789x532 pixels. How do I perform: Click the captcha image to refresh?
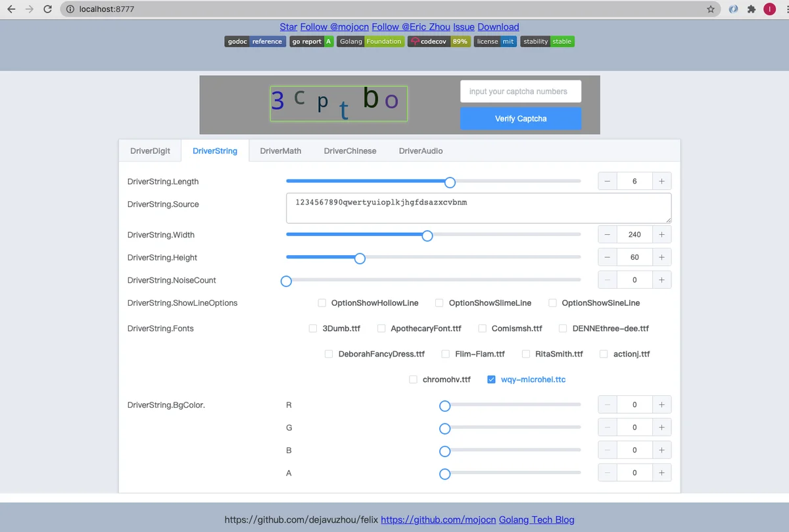point(339,104)
